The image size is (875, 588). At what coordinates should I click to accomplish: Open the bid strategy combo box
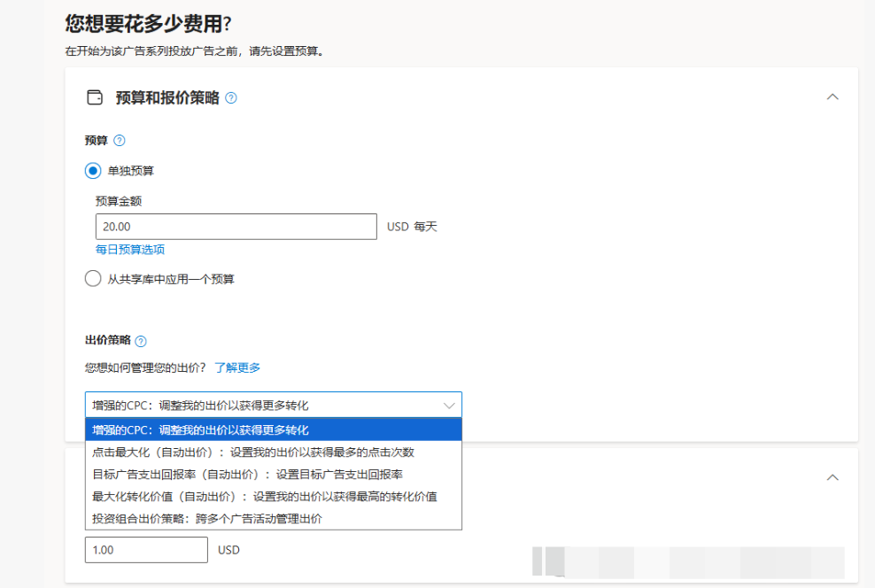[x=266, y=404]
